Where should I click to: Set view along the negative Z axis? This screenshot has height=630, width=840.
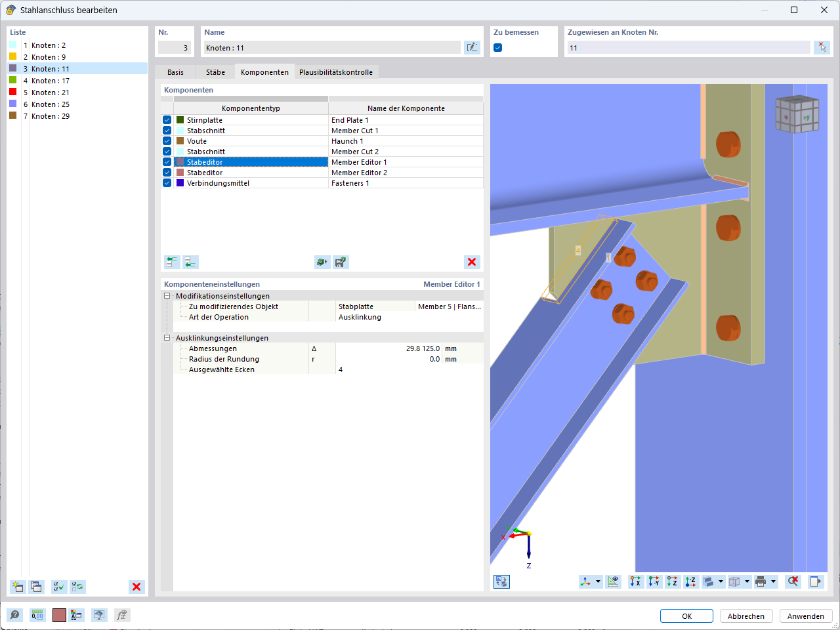point(691,581)
